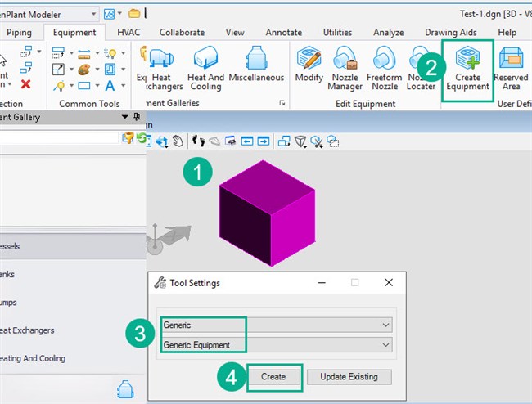Open the Utilities ribbon tab
The image size is (532, 404).
(x=337, y=33)
